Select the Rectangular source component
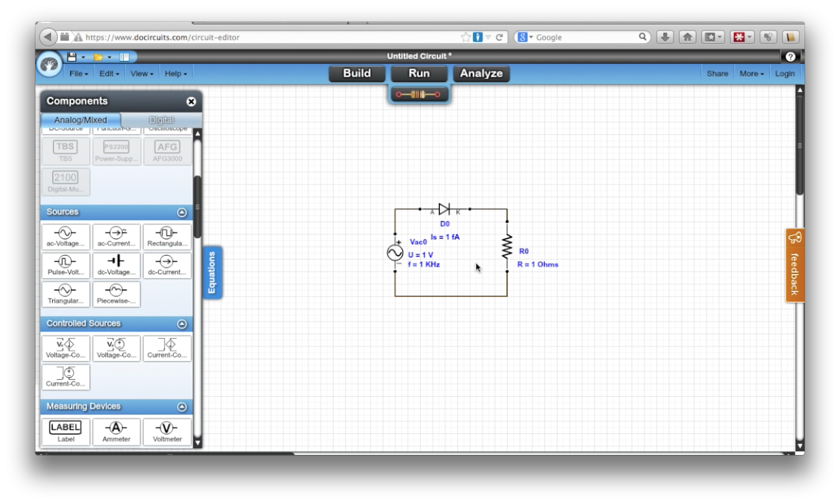This screenshot has height=504, width=840. click(x=168, y=236)
